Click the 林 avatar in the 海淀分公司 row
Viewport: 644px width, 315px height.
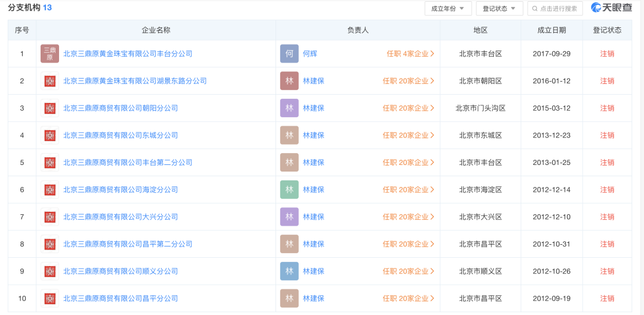pyautogui.click(x=289, y=189)
